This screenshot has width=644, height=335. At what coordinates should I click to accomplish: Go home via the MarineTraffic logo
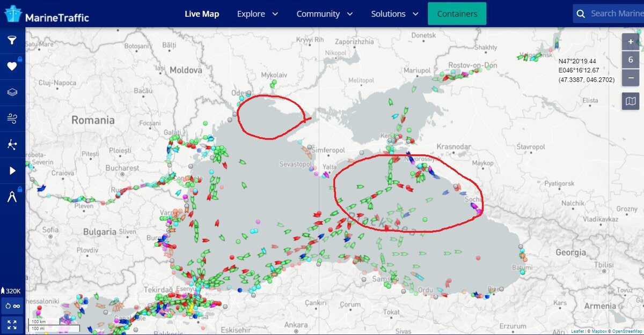coord(47,14)
